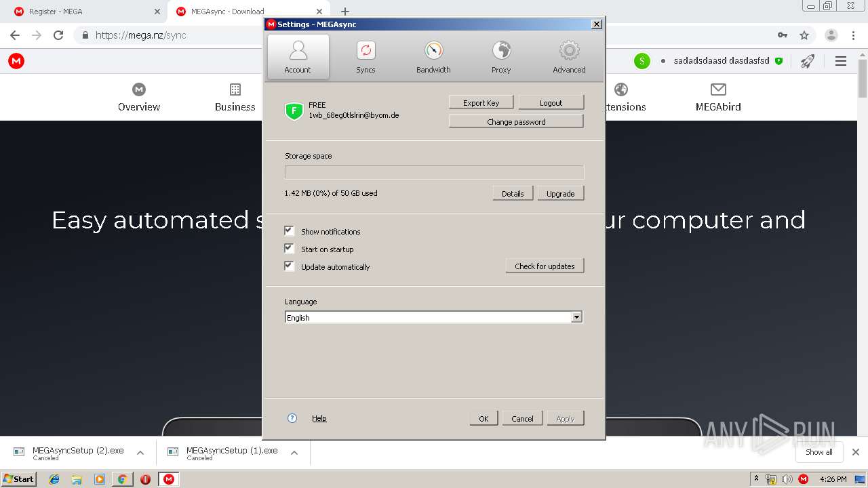Open MEGAbird section on MEGA page
This screenshot has height=488, width=868.
[x=718, y=97]
